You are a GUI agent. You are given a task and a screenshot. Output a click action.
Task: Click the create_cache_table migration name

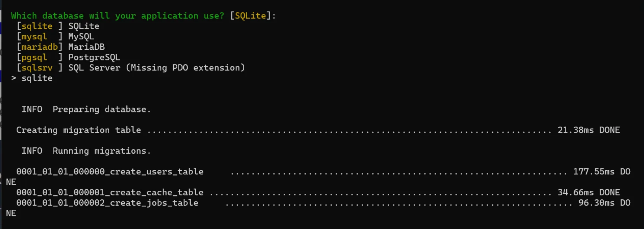pos(110,193)
